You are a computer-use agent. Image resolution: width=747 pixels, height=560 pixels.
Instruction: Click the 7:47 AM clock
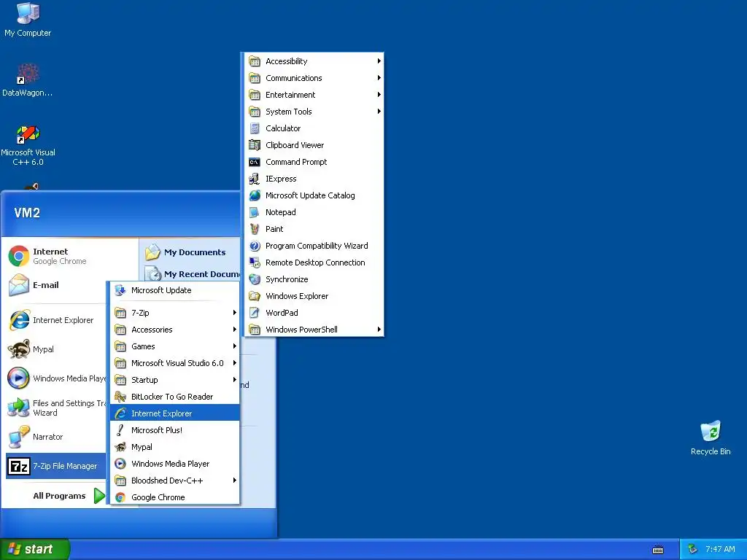(720, 549)
